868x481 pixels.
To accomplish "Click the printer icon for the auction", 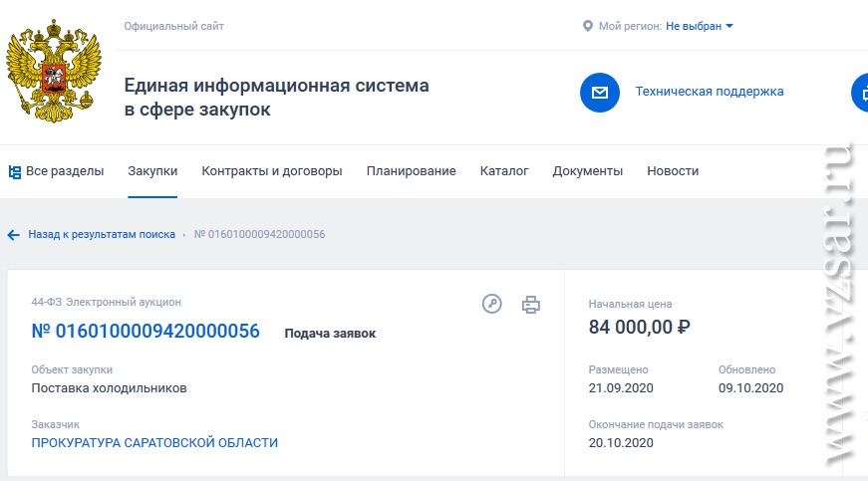I will pyautogui.click(x=531, y=305).
